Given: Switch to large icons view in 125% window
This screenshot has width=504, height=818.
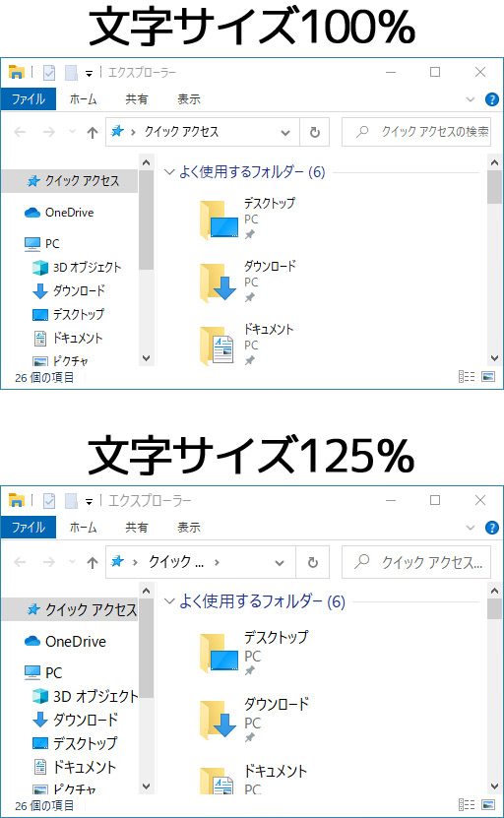Looking at the screenshot, I should click(488, 804).
